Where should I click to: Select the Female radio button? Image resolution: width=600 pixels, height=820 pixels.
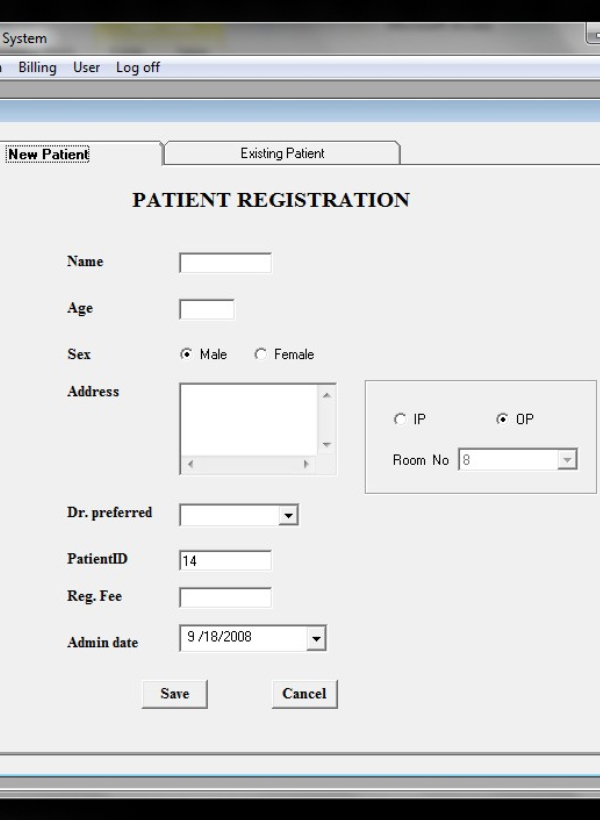tap(261, 355)
